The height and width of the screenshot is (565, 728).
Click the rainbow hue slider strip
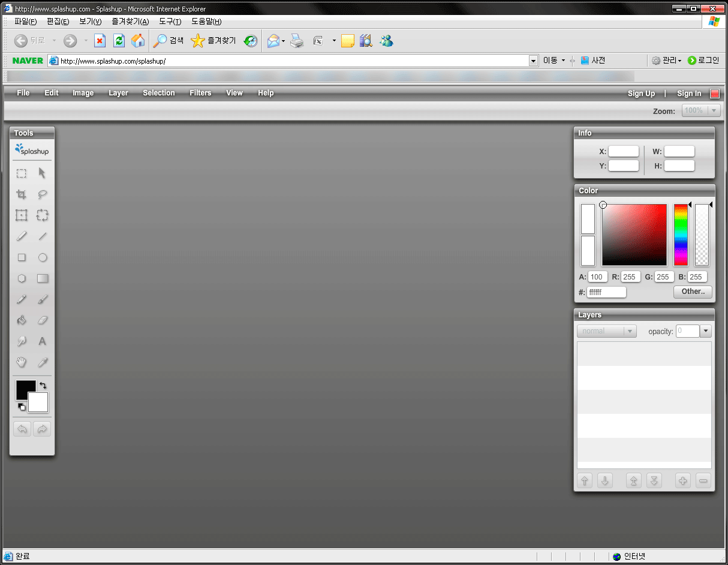point(681,235)
